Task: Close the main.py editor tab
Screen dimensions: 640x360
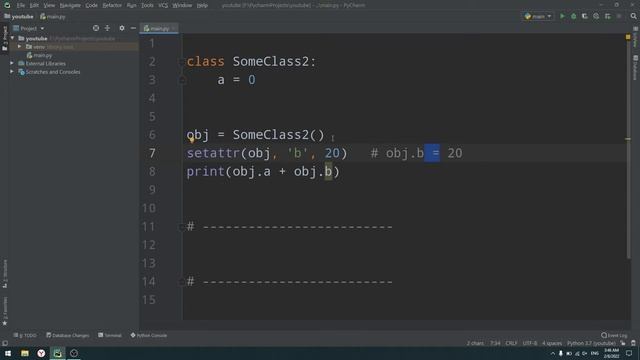Action: 174,28
